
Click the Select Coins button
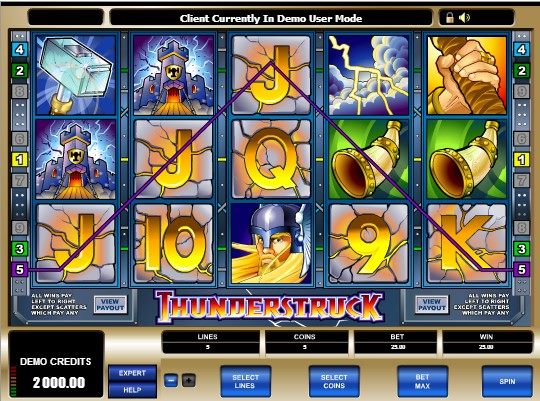334,381
